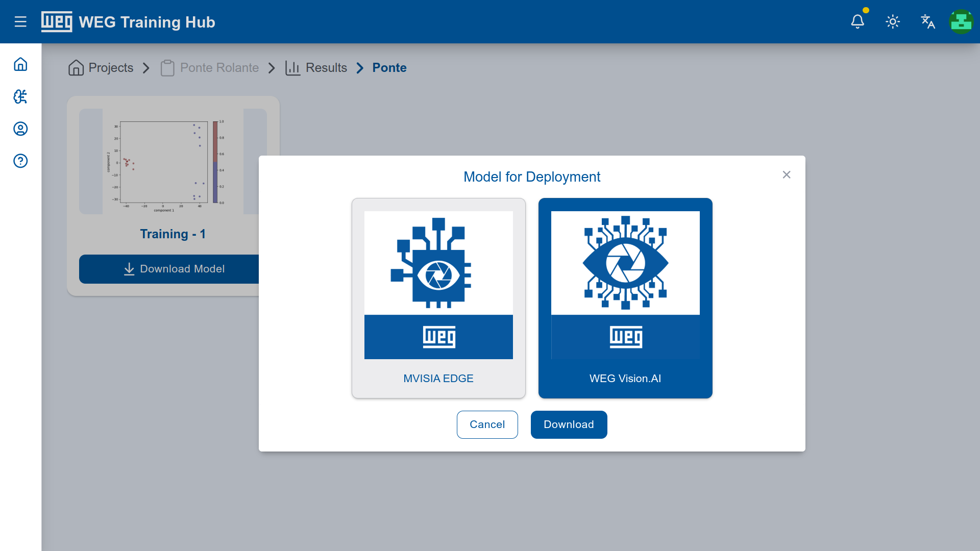980x551 pixels.
Task: Select the MVISIA EDGE deployment option
Action: click(x=438, y=298)
